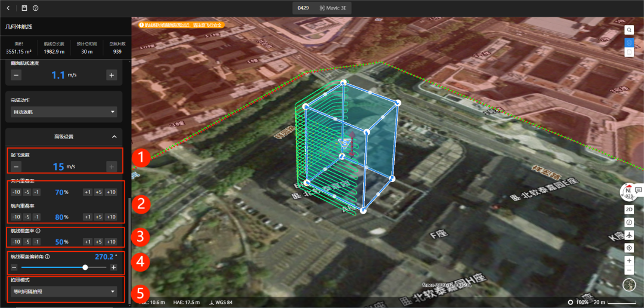Click the airplane icon on the map toolbar
Viewport: 644px width, 308px height.
(x=629, y=235)
